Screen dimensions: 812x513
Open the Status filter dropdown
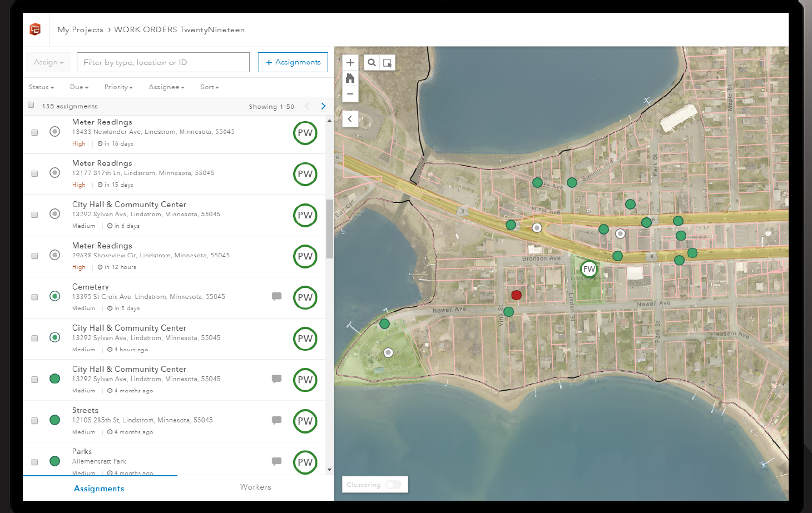coord(41,87)
